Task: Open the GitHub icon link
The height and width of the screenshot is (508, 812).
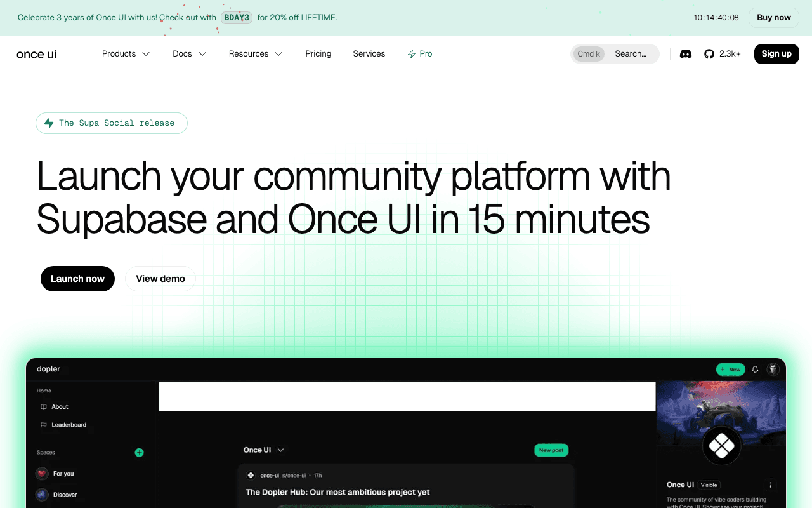Action: (709, 54)
